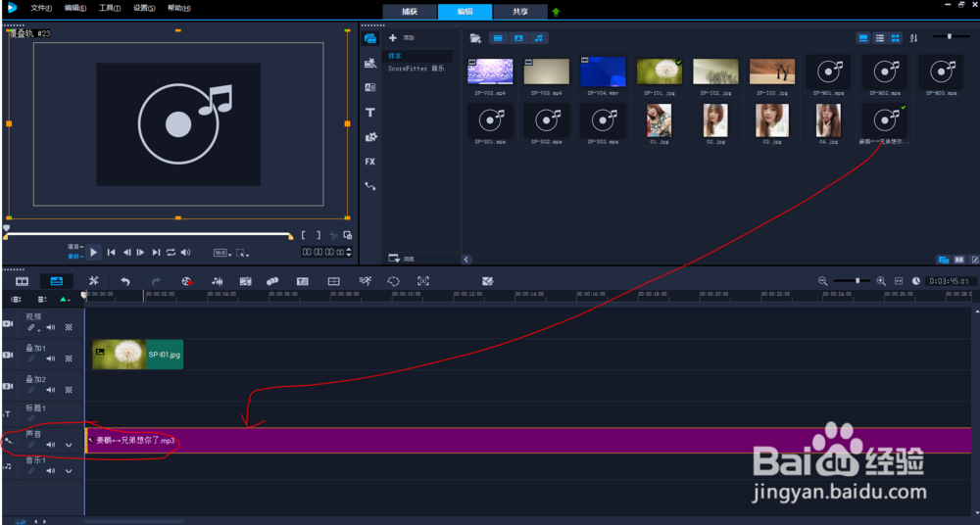This screenshot has width=980, height=525.
Task: Open the Multi-camera editor icon
Action: point(334,282)
